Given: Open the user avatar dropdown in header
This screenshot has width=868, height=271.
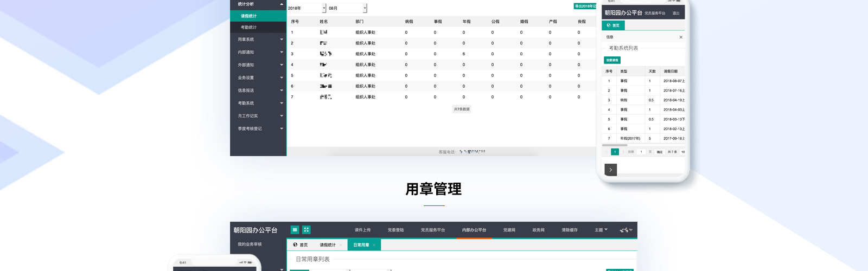Looking at the screenshot, I should click(626, 230).
